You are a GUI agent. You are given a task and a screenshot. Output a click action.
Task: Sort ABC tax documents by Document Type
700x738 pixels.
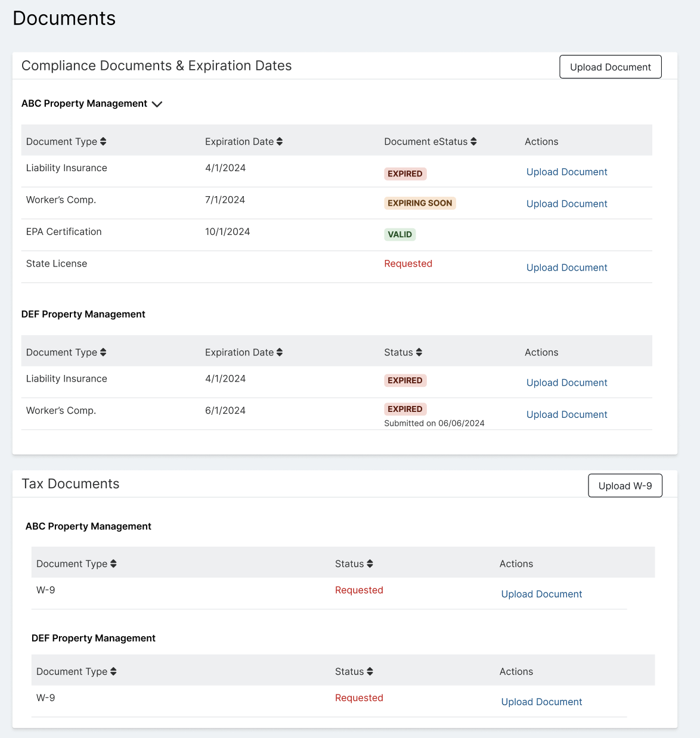(x=113, y=564)
